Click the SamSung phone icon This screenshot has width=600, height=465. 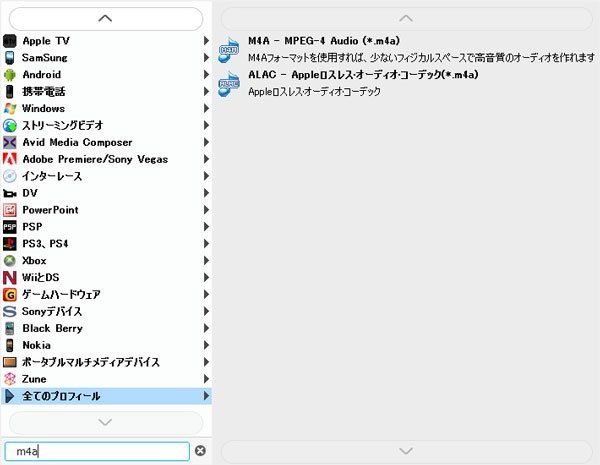tap(10, 58)
